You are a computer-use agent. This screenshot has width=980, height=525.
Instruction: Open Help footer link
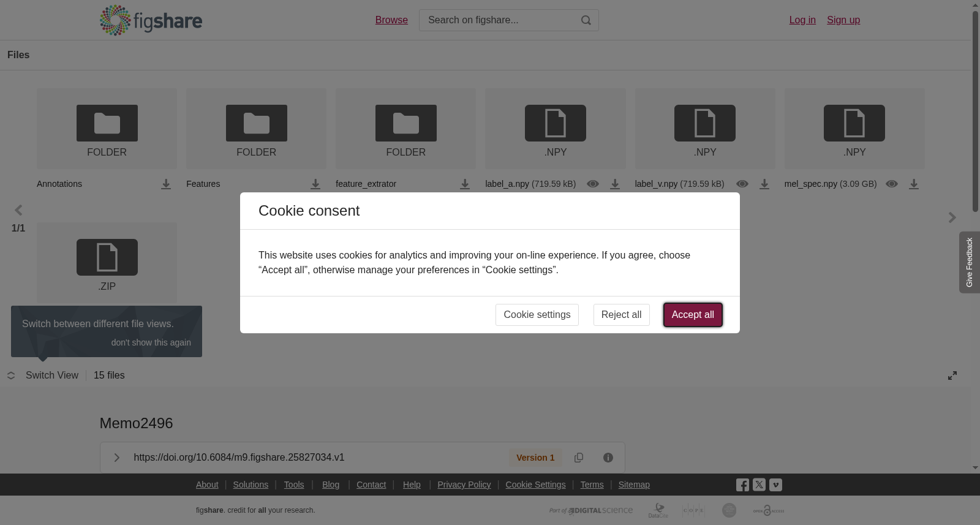click(x=412, y=485)
